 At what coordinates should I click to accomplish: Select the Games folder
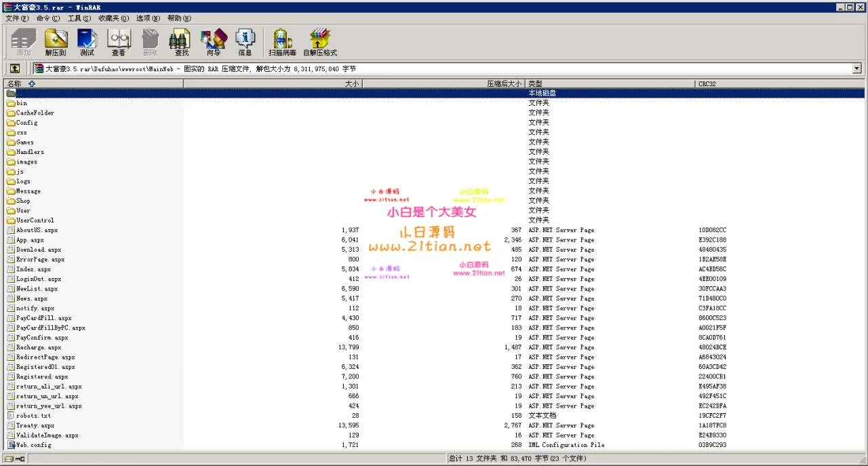[x=25, y=142]
